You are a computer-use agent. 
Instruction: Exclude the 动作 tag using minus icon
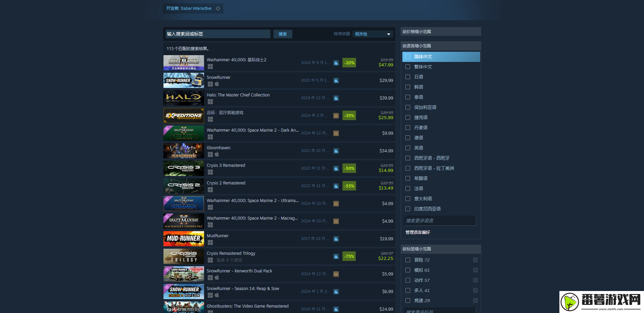(x=475, y=280)
